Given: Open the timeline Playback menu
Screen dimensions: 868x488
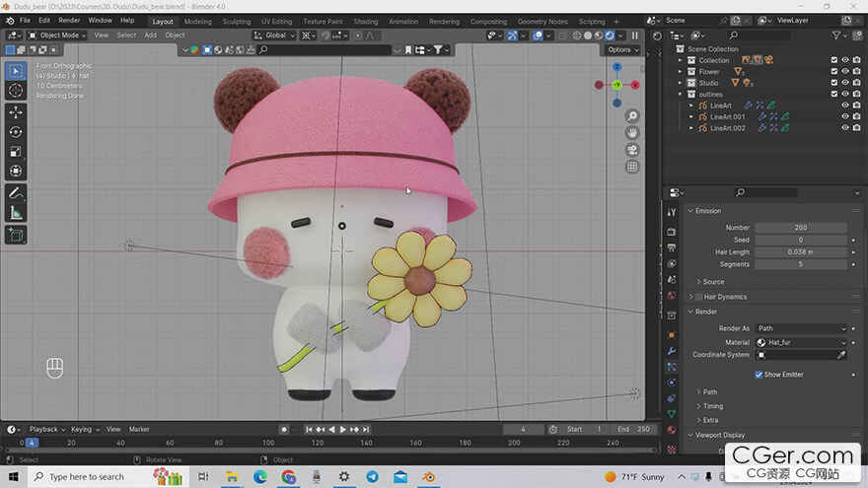Looking at the screenshot, I should pos(47,430).
